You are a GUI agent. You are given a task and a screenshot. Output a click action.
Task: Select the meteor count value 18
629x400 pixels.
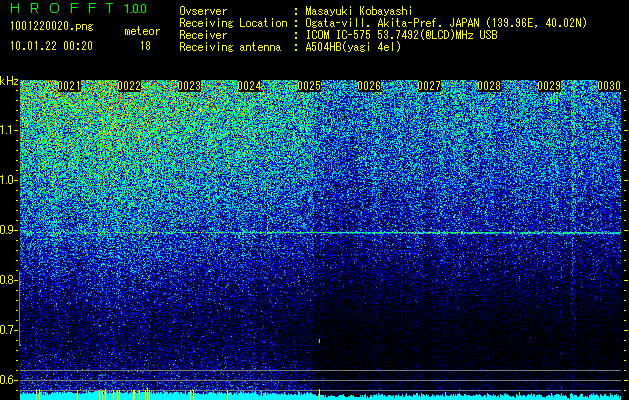(x=145, y=46)
